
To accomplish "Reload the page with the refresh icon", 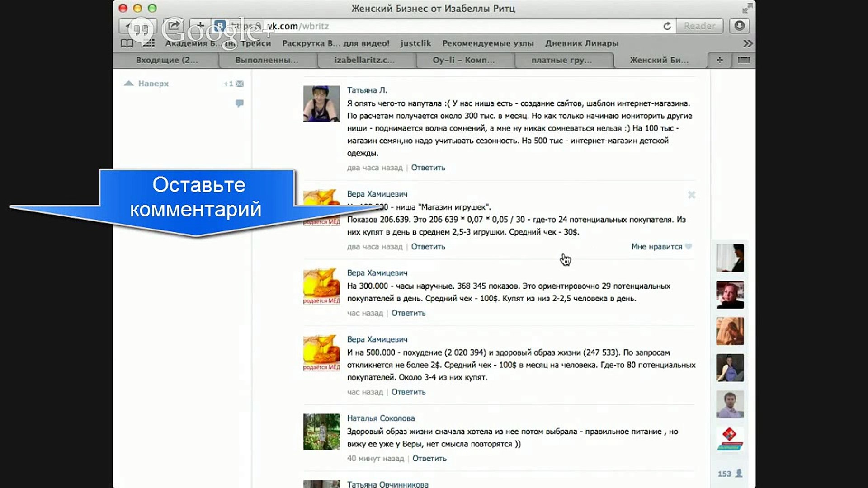I will pos(667,26).
